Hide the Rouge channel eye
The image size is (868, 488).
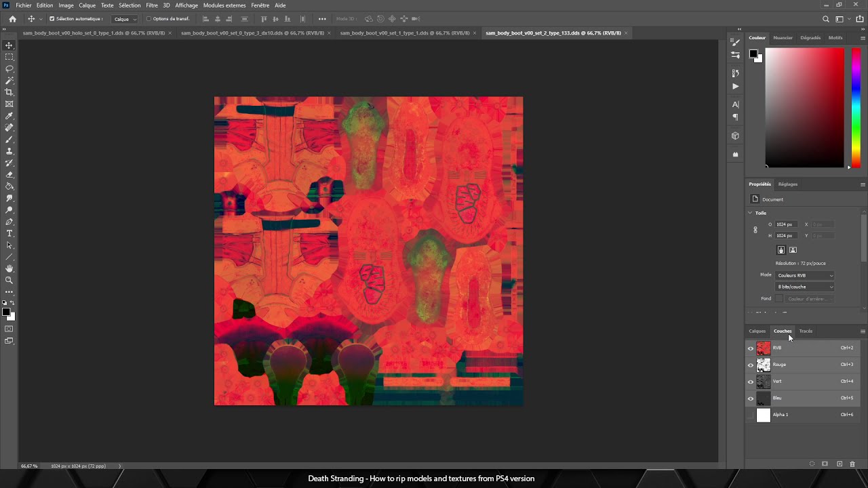751,365
